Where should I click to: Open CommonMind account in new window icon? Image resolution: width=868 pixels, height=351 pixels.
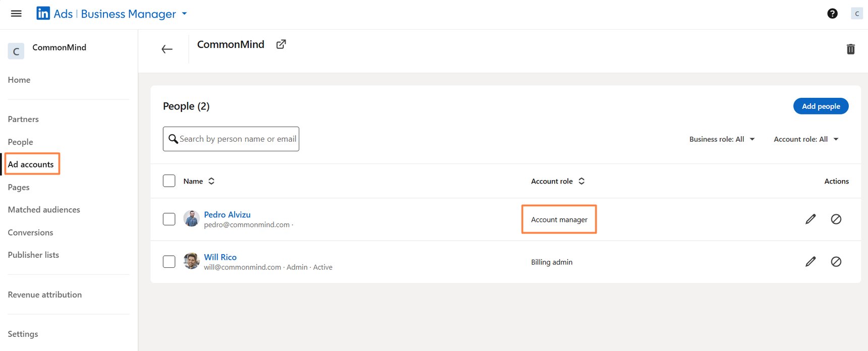coord(281,44)
